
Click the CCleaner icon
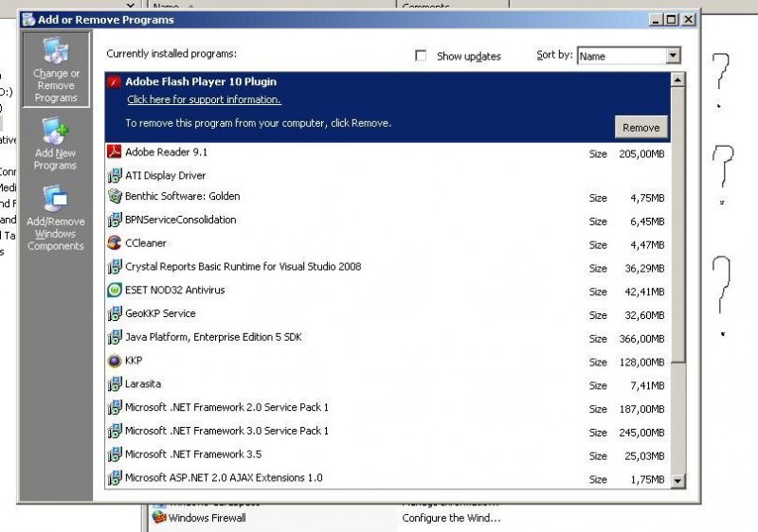pyautogui.click(x=114, y=243)
